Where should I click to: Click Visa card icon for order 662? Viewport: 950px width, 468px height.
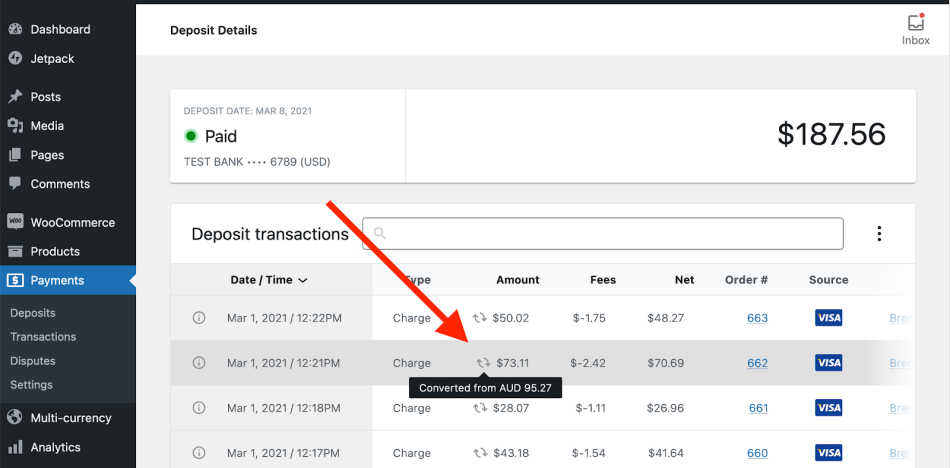[x=828, y=363]
